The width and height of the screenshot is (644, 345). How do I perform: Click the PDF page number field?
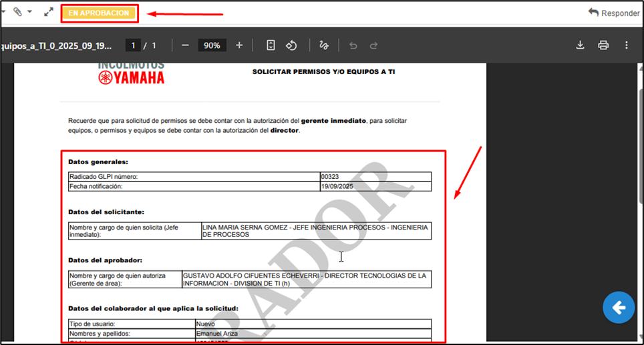click(134, 45)
